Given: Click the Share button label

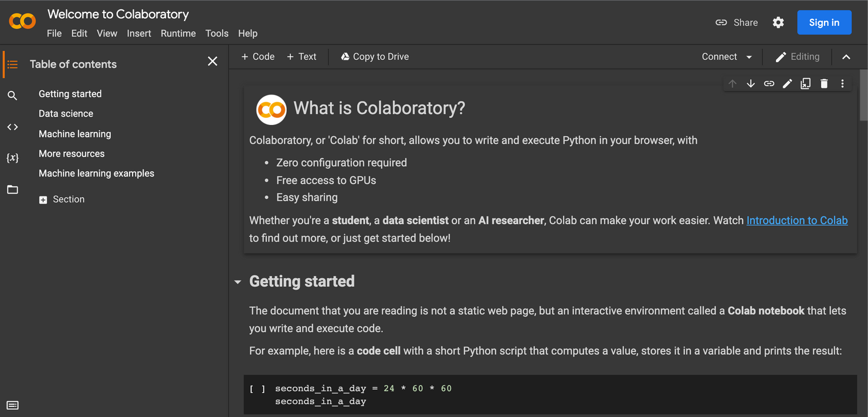Looking at the screenshot, I should (745, 22).
